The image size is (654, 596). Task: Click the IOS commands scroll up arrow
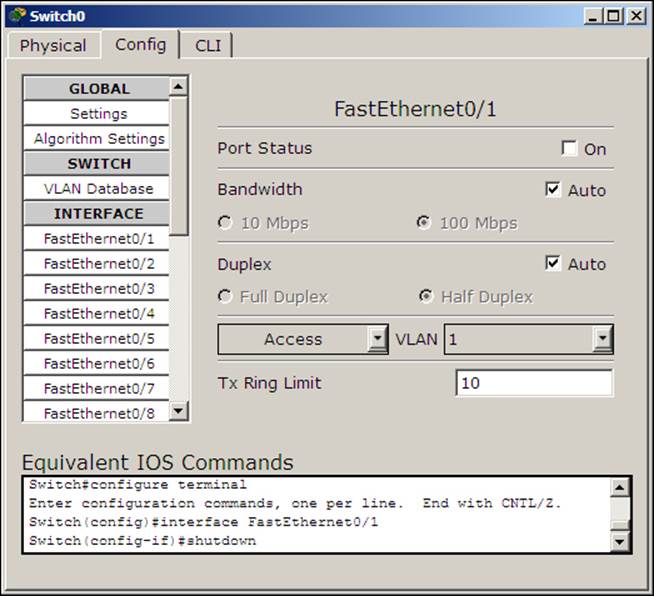pos(620,487)
